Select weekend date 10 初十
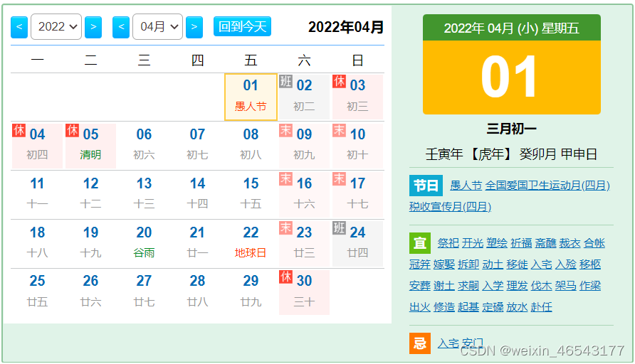 point(357,146)
